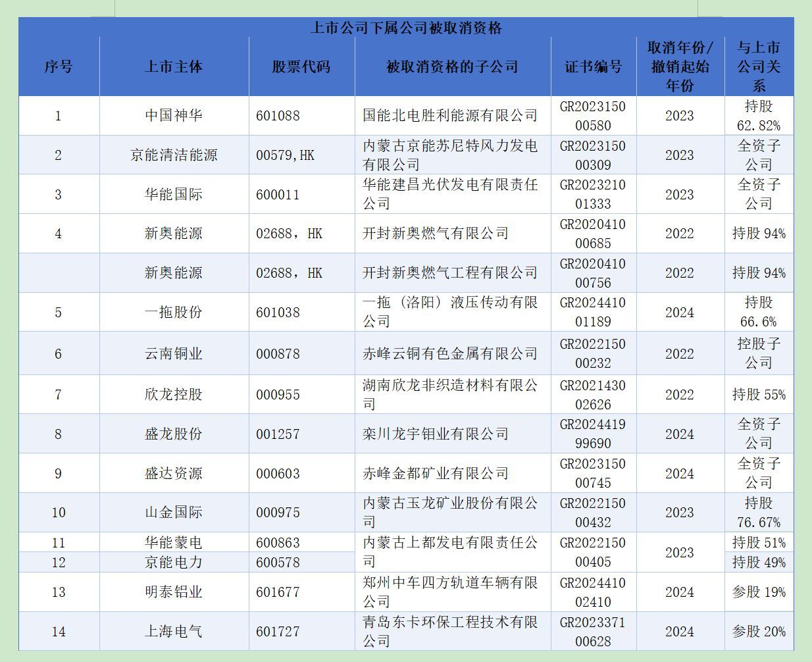
Task: Select the title cell 上市公司下属公司被取消资格
Action: point(406,28)
